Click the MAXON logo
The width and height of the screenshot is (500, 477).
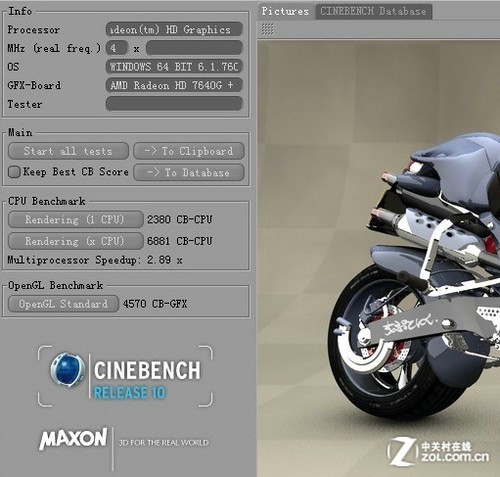click(x=73, y=439)
